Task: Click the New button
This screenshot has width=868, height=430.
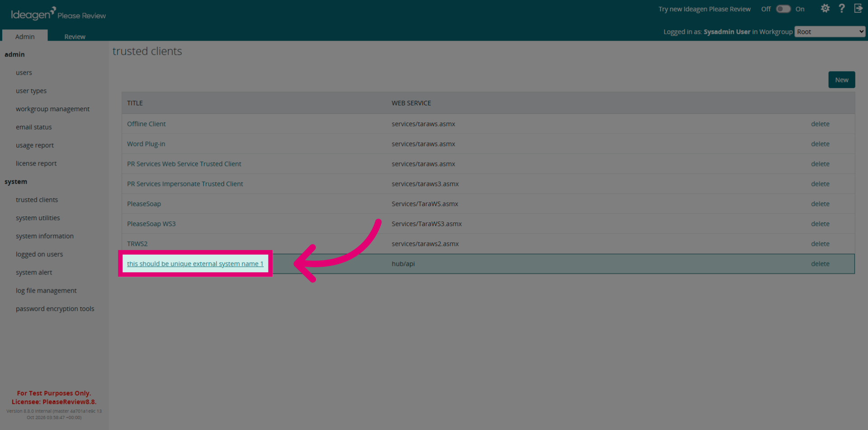Action: pyautogui.click(x=841, y=80)
